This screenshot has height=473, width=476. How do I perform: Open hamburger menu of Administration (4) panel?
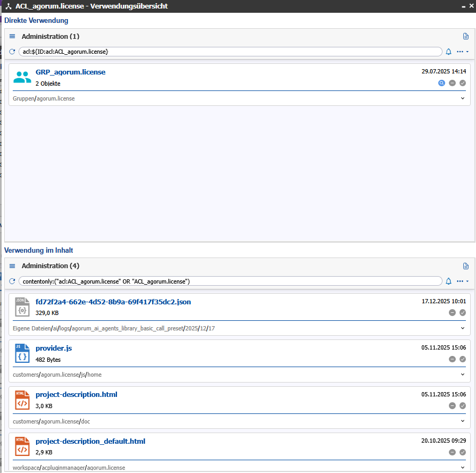[12, 266]
